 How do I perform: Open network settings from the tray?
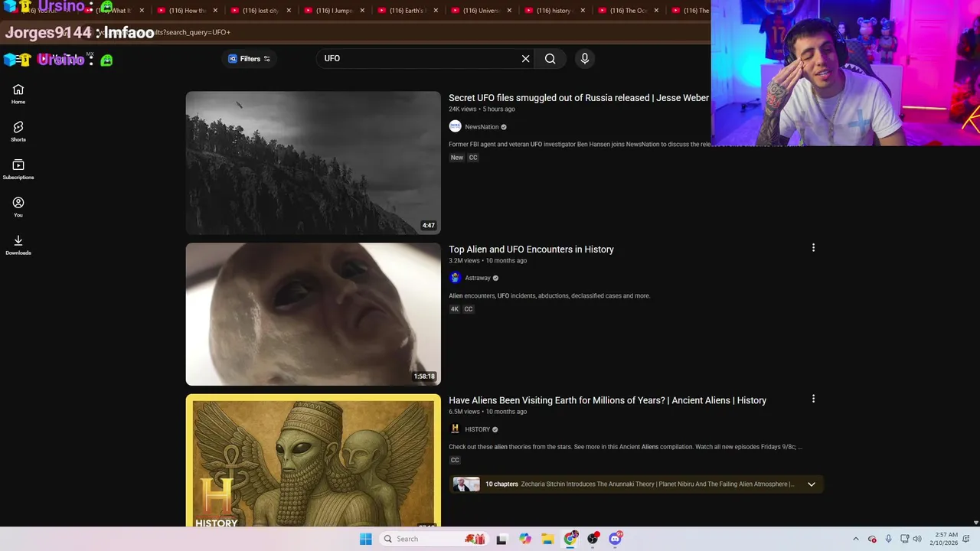click(904, 539)
